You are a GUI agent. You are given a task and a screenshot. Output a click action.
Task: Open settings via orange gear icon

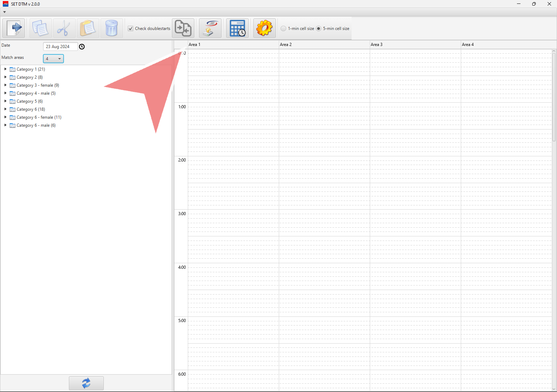[x=264, y=28]
